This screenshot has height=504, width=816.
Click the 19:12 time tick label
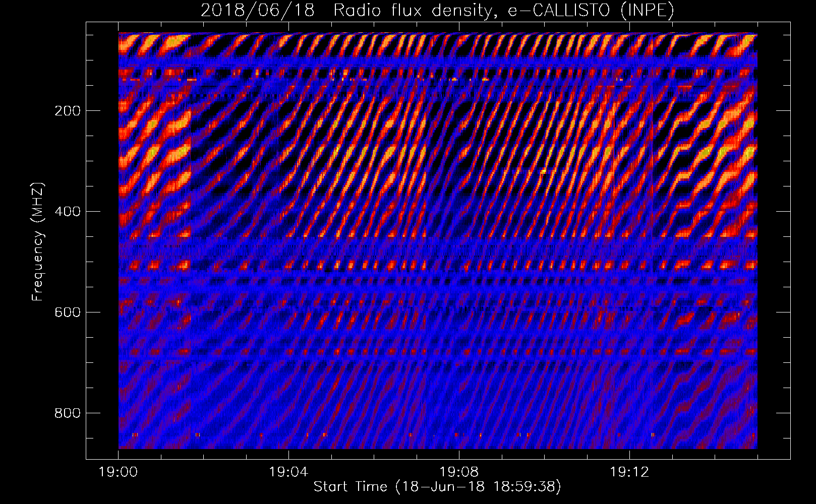[x=630, y=472]
